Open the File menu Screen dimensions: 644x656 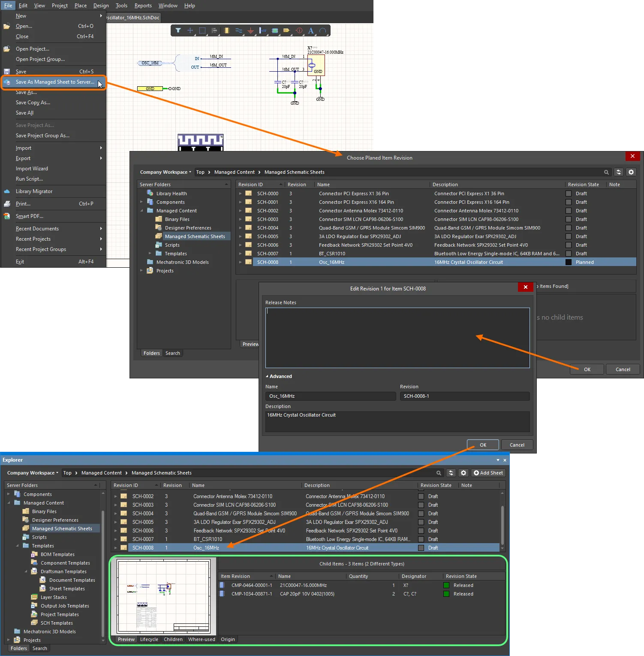[8, 6]
